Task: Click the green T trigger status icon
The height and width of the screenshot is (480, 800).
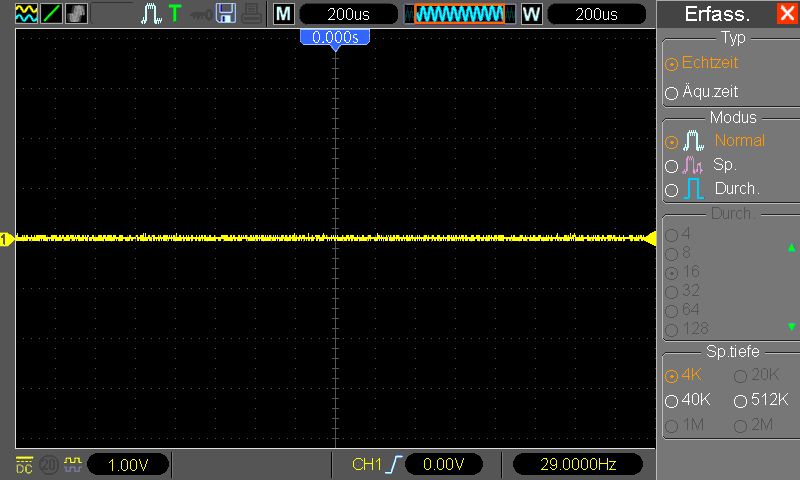Action: click(x=174, y=14)
